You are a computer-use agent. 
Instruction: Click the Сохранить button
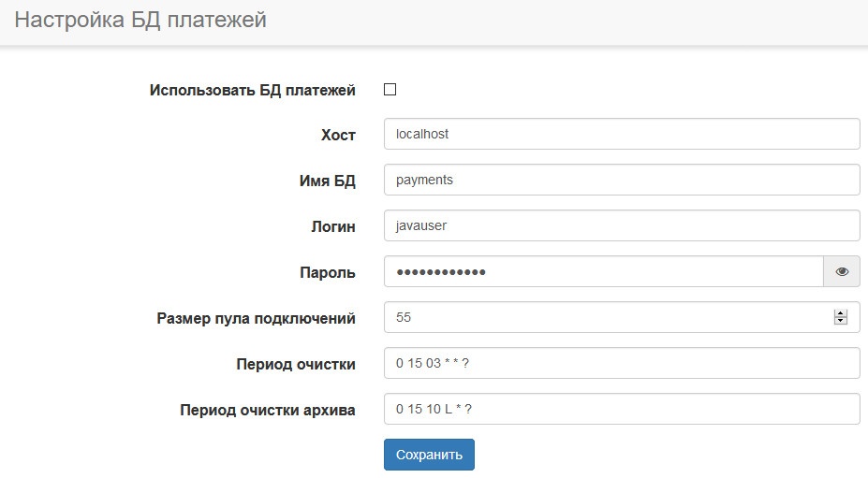coord(429,455)
